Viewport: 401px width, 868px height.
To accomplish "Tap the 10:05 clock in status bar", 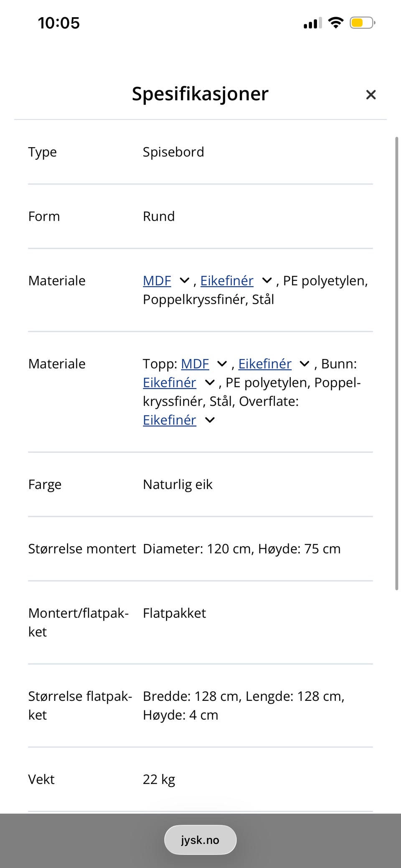I will pyautogui.click(x=58, y=23).
